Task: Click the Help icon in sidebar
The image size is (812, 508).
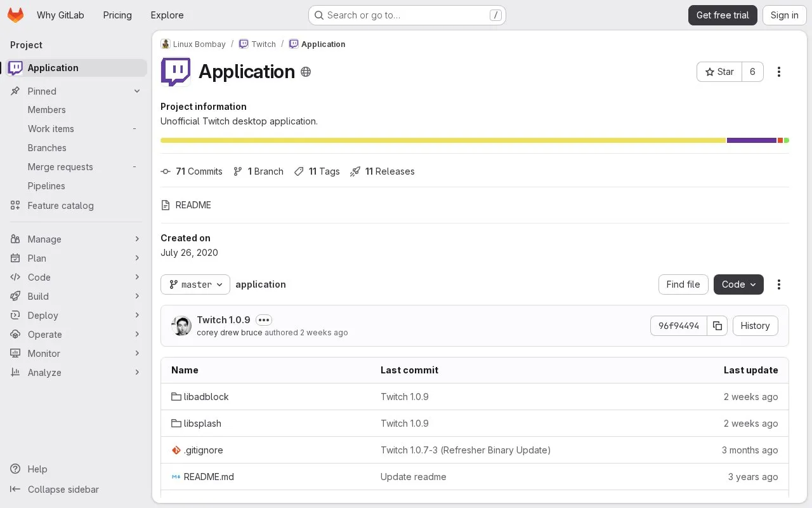Action: coord(15,469)
